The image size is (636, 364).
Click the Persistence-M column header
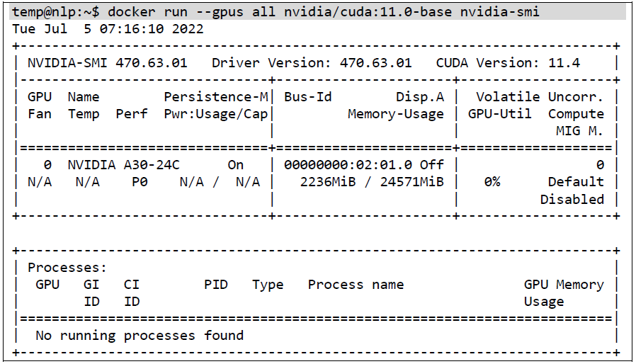[x=216, y=97]
